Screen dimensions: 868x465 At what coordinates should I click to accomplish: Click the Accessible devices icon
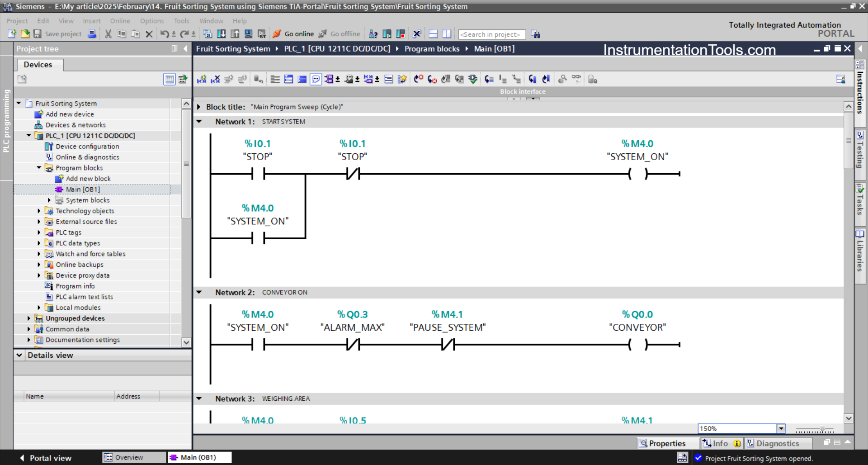tap(373, 34)
